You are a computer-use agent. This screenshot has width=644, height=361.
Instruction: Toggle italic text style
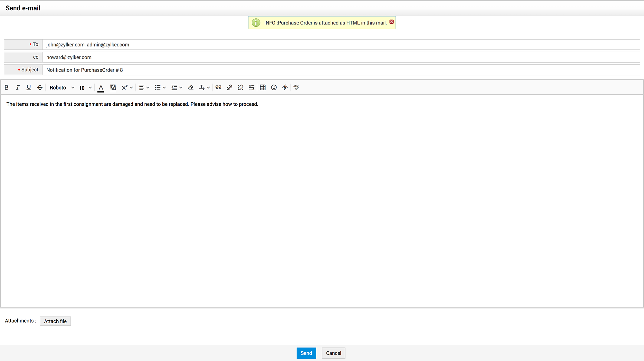point(18,87)
